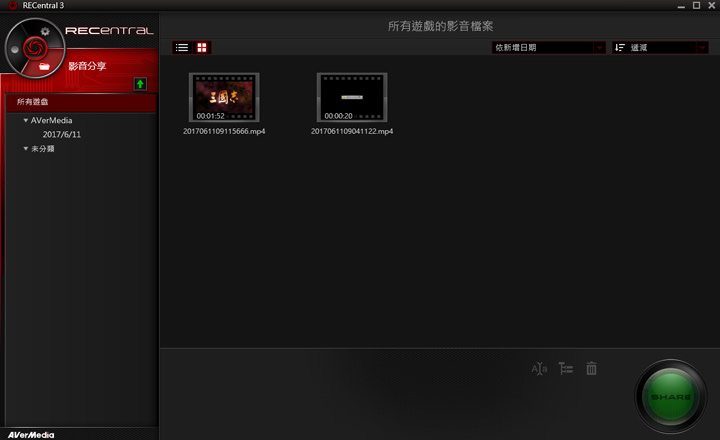
Task: Open settings gear on the mode dial
Action: coord(45,32)
